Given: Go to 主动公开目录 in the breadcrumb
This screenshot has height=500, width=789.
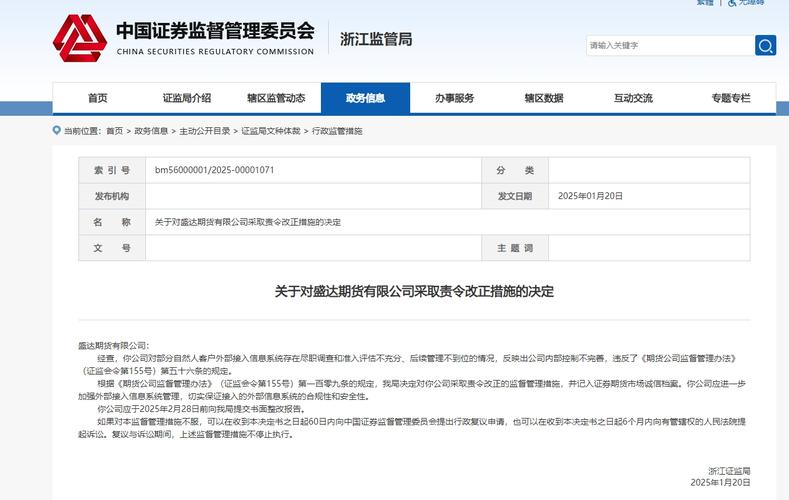Looking at the screenshot, I should 204,131.
